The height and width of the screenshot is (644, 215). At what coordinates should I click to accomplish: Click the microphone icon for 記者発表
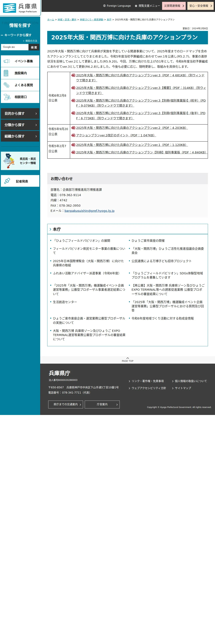click(7, 181)
